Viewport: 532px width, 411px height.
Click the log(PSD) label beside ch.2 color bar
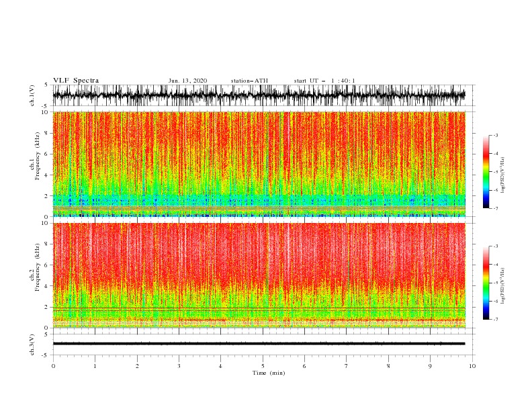[503, 286]
